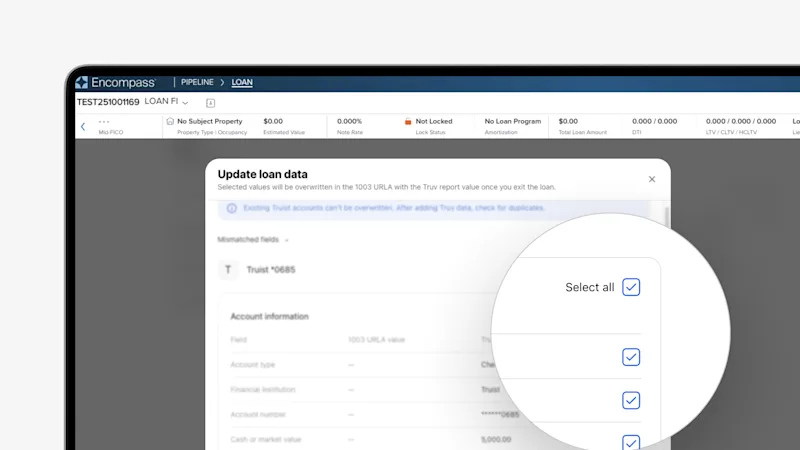
Task: Click the red lock icon by Not Locked
Action: pos(408,121)
